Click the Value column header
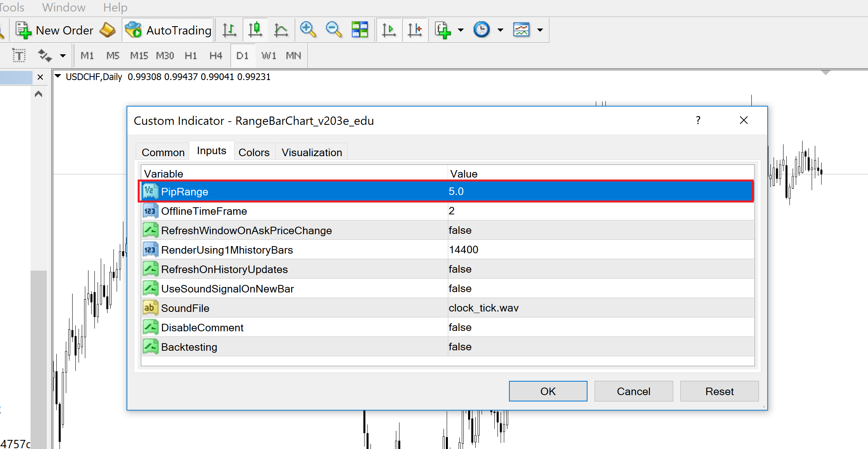The height and width of the screenshot is (449, 868). click(x=601, y=174)
